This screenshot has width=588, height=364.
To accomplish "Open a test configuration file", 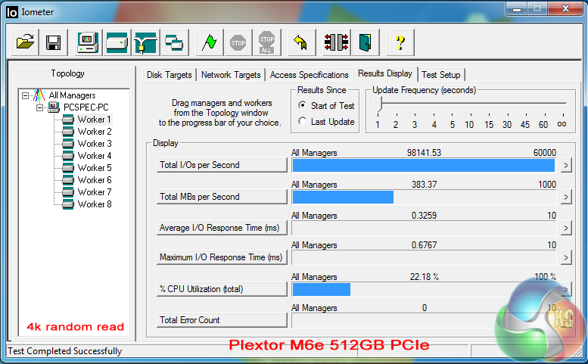I will pos(25,42).
